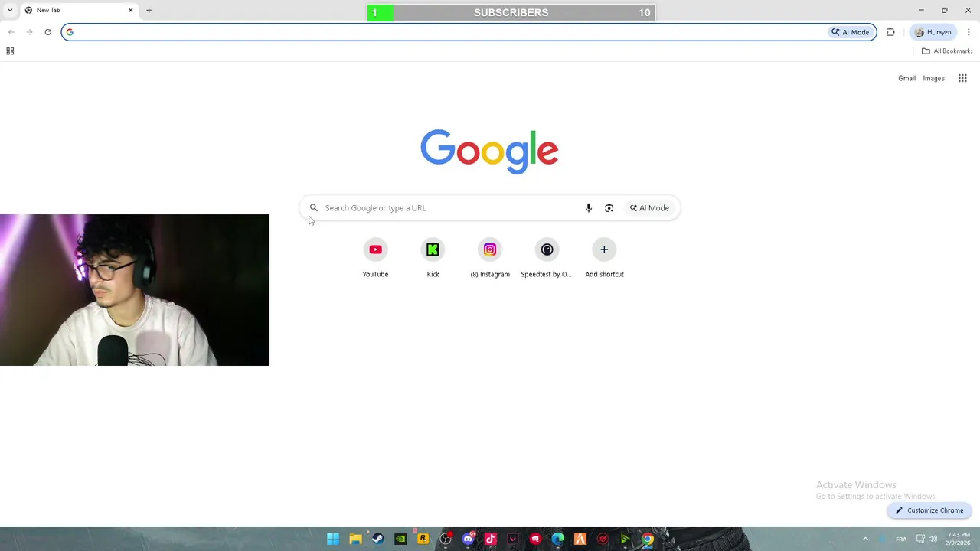The width and height of the screenshot is (980, 551).
Task: Open the Speedtest by Ookla shortcut
Action: click(x=547, y=258)
